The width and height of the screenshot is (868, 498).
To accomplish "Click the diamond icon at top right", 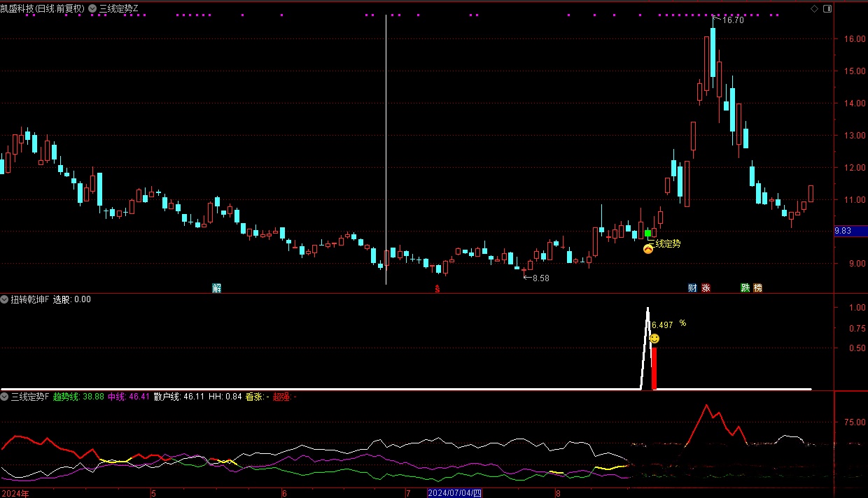I will 814,8.
